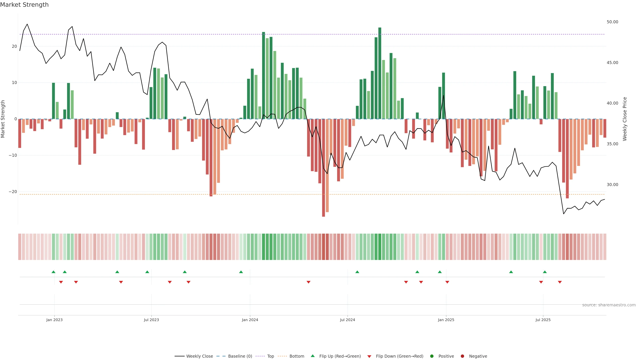Click the Market Strength chart title
The image size is (644, 362).
click(x=24, y=5)
